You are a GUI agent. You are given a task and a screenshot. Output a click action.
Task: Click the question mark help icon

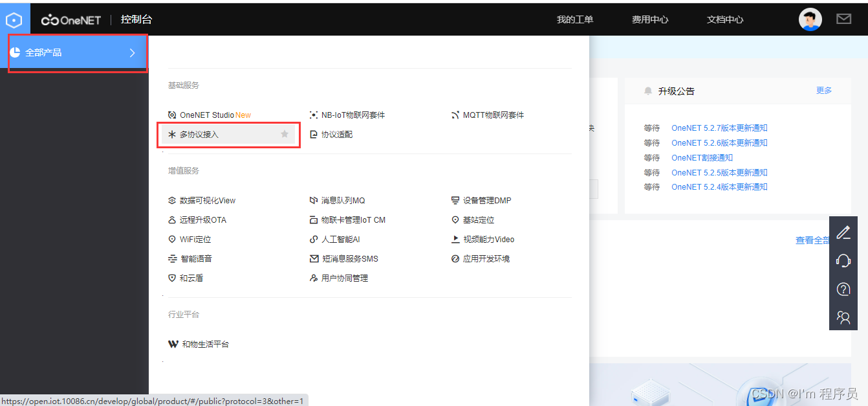tap(843, 289)
